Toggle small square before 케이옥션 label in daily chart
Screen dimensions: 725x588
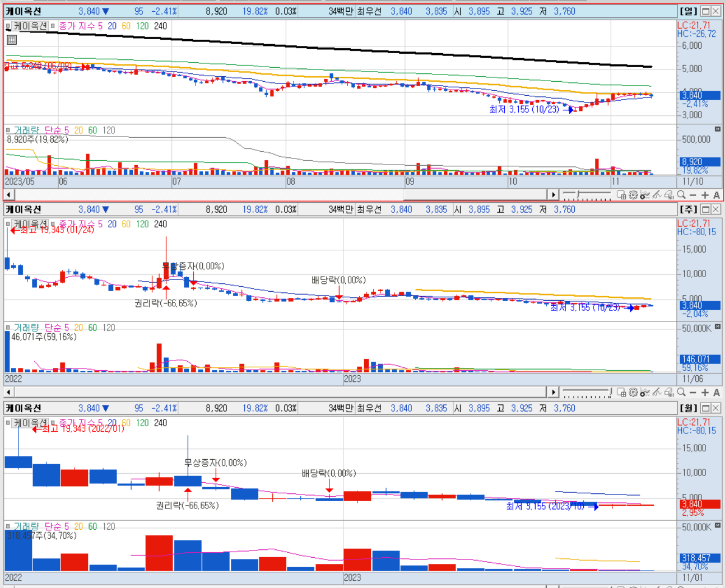pos(8,26)
